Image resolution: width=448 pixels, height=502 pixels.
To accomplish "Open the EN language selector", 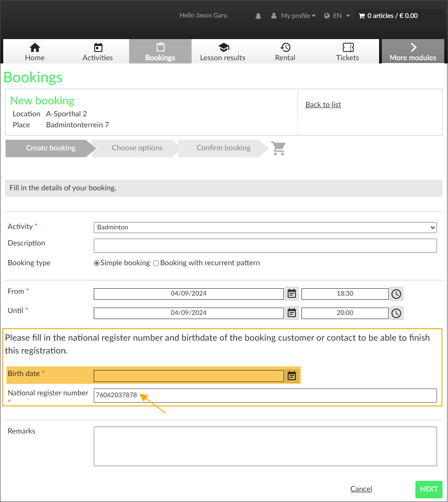I will [337, 16].
